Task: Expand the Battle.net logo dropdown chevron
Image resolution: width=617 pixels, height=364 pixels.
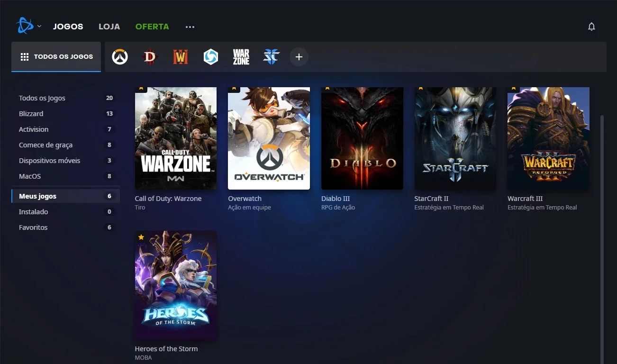Action: click(x=39, y=26)
